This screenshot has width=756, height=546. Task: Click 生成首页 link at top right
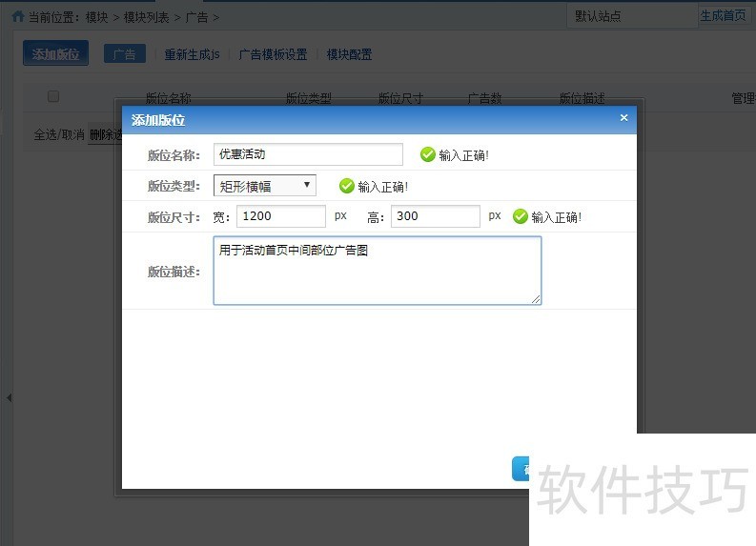tap(723, 16)
